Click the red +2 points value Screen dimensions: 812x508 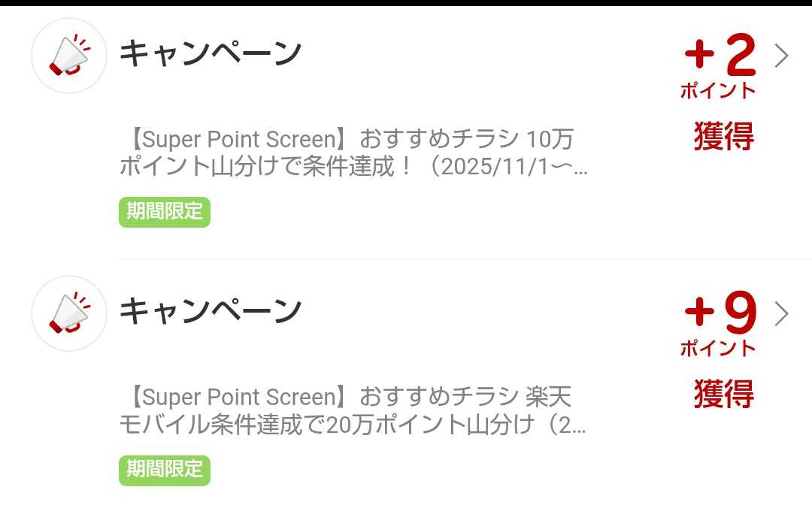[x=720, y=56]
